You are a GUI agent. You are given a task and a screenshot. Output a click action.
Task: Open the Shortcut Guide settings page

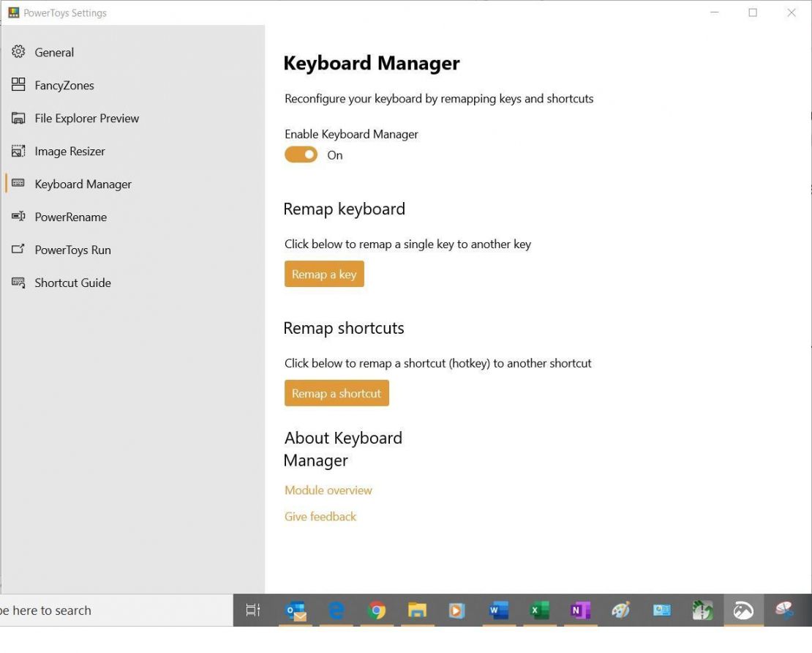(72, 283)
